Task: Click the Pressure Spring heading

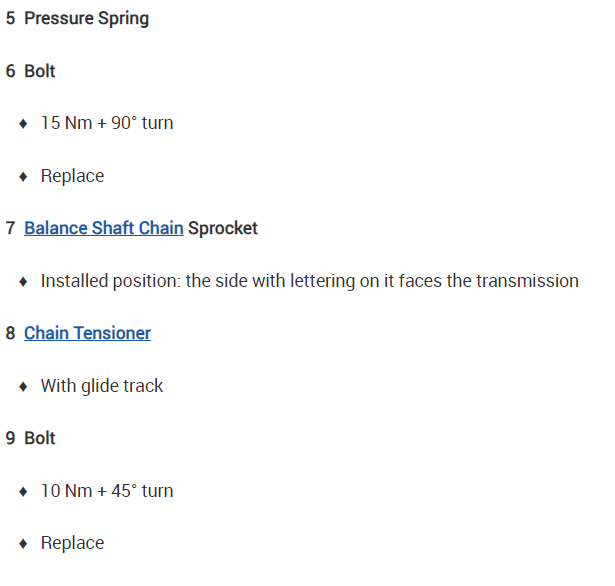Action: tap(86, 19)
